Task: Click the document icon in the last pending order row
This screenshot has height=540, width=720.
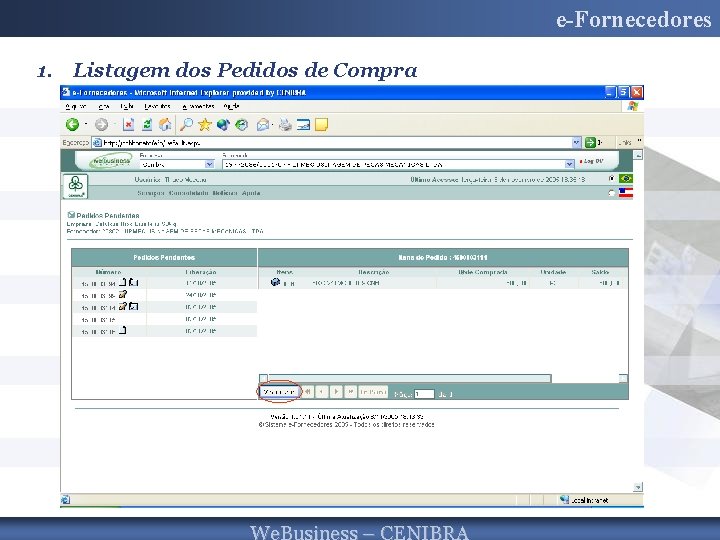Action: coord(123,330)
